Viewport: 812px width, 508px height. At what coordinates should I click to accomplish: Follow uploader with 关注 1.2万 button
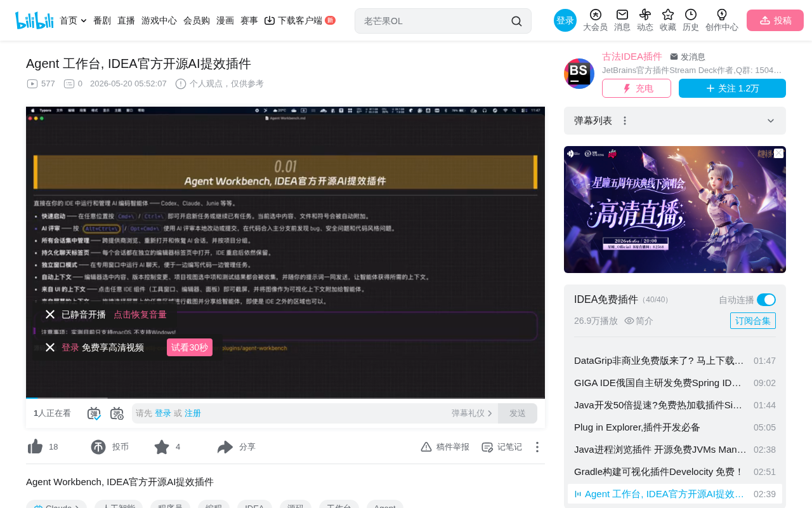[732, 88]
